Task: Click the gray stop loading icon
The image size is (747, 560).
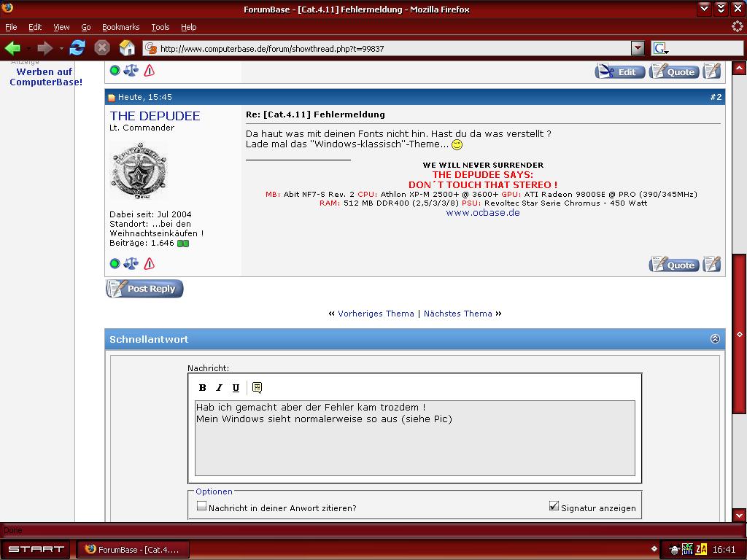Action: coord(102,47)
